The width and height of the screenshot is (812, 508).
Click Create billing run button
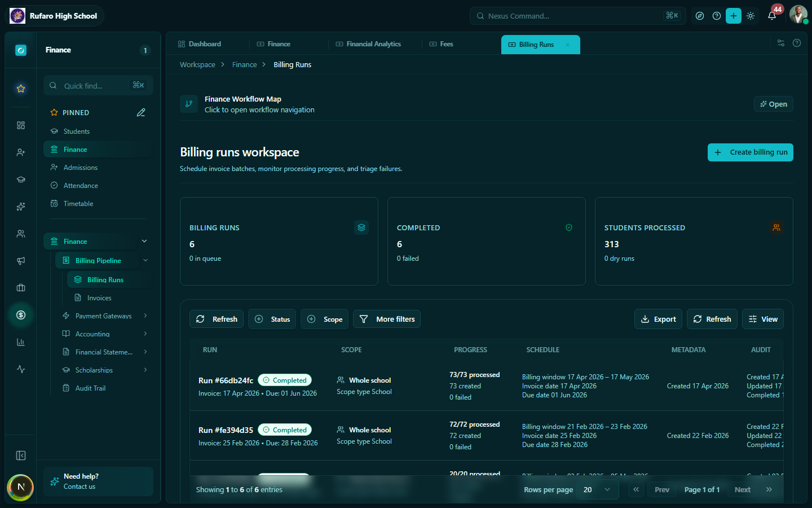(751, 152)
